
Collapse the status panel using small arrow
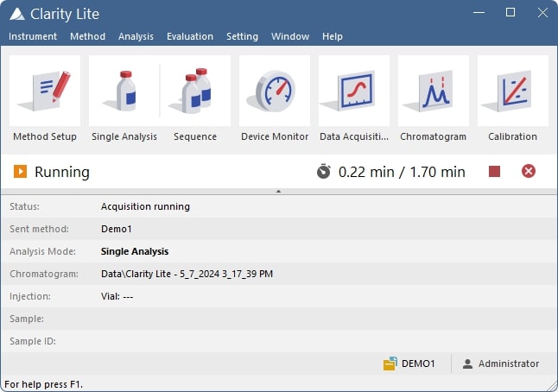(x=279, y=192)
